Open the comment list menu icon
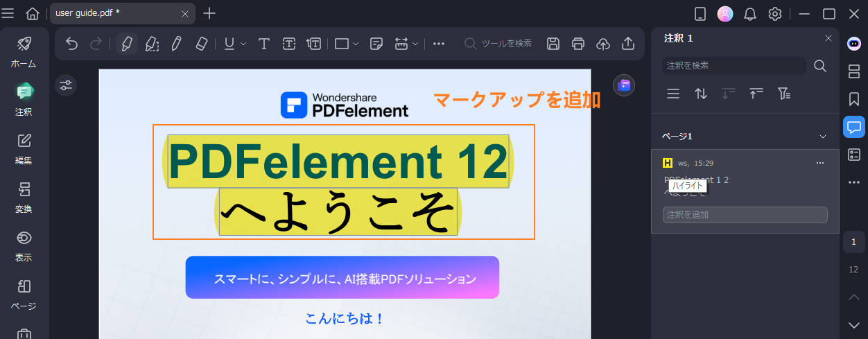 tap(672, 94)
